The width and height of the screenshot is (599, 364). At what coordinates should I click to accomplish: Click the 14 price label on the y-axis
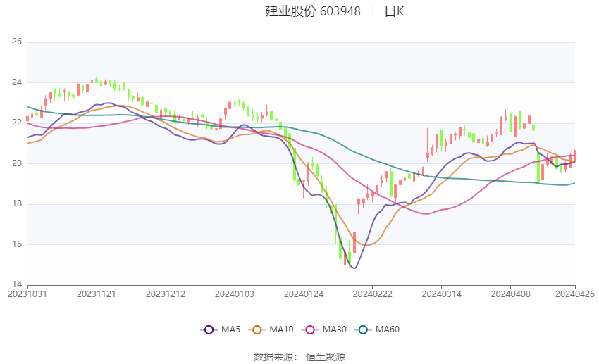coord(17,284)
